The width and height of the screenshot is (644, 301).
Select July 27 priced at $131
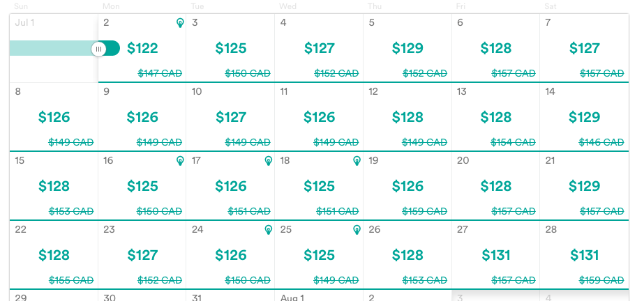pos(495,254)
